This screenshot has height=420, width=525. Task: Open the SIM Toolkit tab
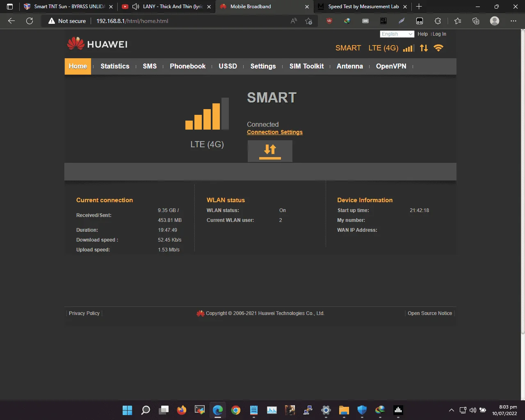point(307,66)
